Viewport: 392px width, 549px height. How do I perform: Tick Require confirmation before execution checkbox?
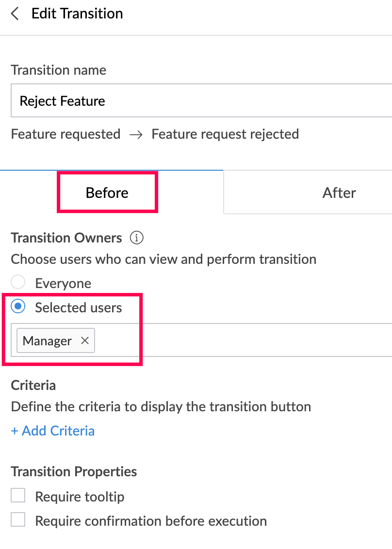(18, 520)
